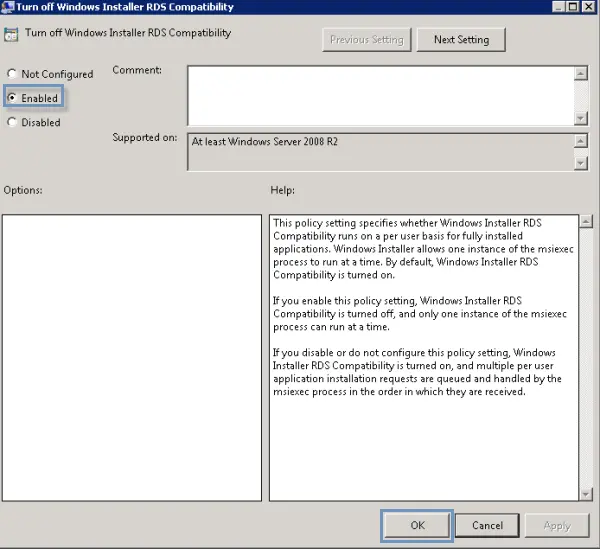Click 'This policy setting specifies' help paragraph
The image size is (600, 549).
click(423, 249)
